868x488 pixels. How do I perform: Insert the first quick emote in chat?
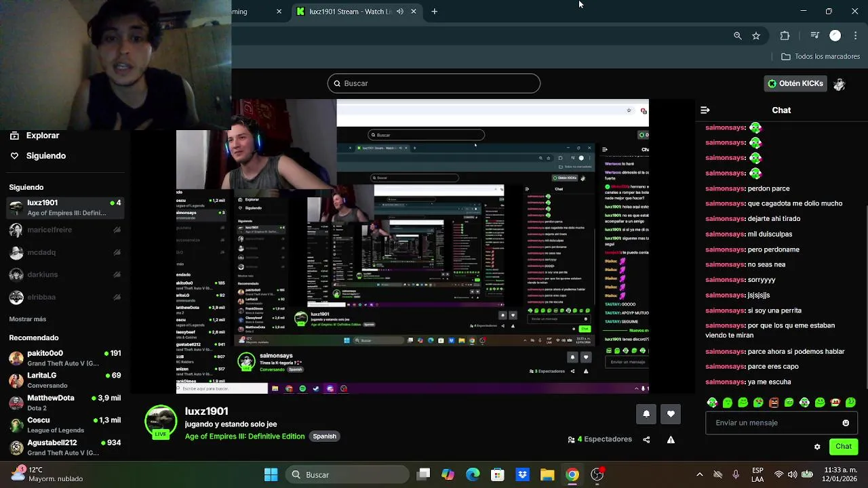coord(712,403)
